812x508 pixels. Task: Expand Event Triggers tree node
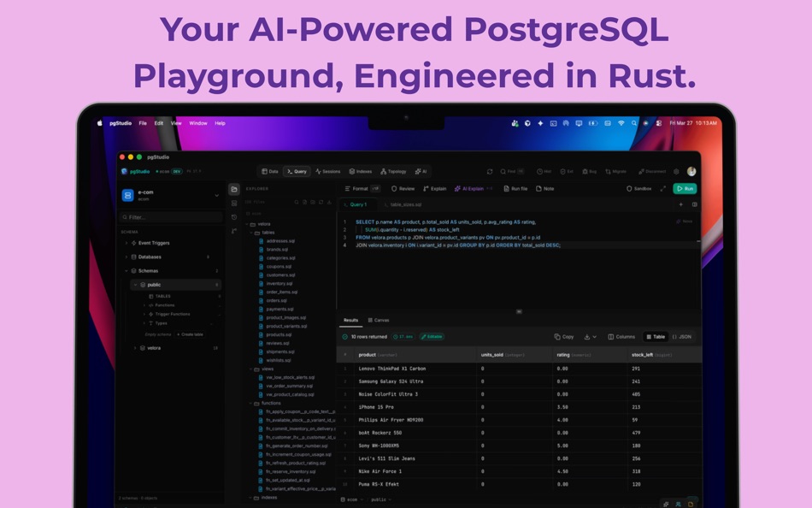coord(126,243)
